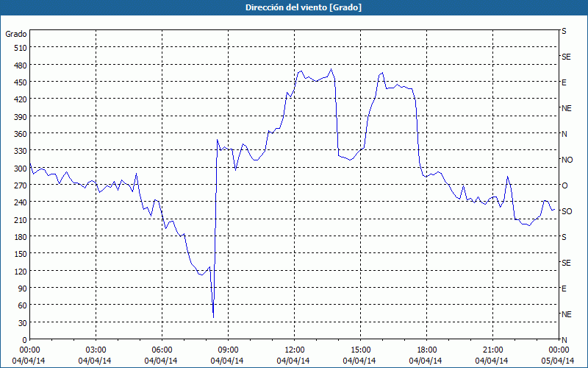
Task: Click the NO compass label on right axis
Action: point(567,160)
